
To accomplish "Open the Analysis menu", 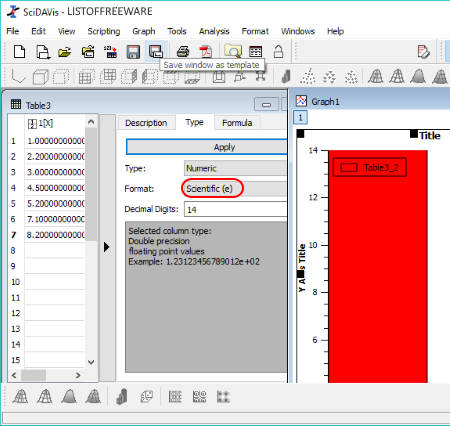I will tap(214, 31).
